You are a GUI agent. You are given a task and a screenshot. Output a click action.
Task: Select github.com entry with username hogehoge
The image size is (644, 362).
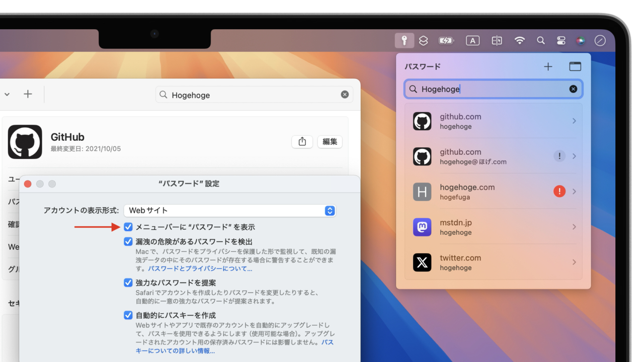[494, 121]
